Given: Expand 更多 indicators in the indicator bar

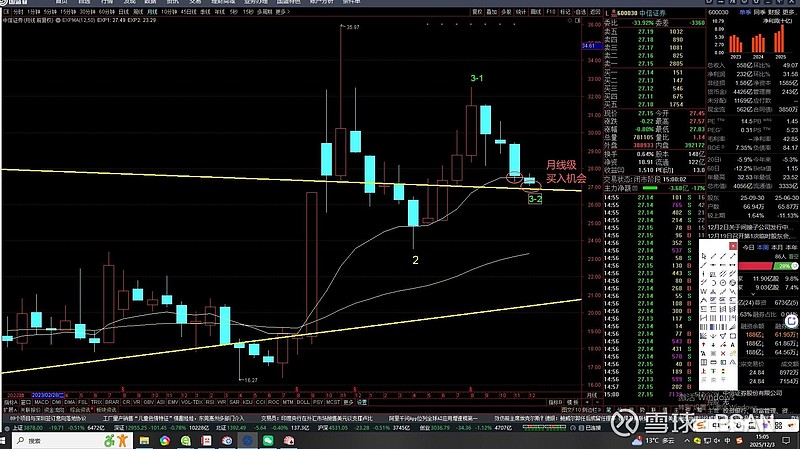Looking at the screenshot, I should tap(348, 402).
